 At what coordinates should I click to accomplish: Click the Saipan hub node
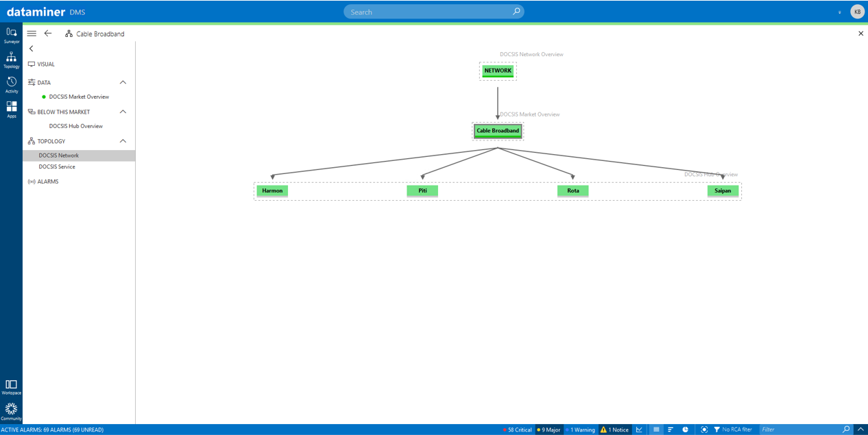click(x=723, y=191)
